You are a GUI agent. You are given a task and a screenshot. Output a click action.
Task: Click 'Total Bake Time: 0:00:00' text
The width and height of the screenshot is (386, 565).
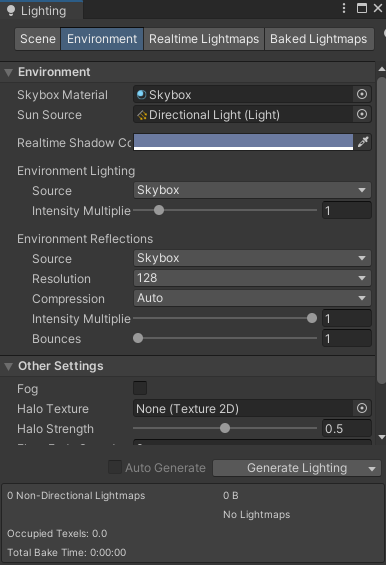coord(67,552)
